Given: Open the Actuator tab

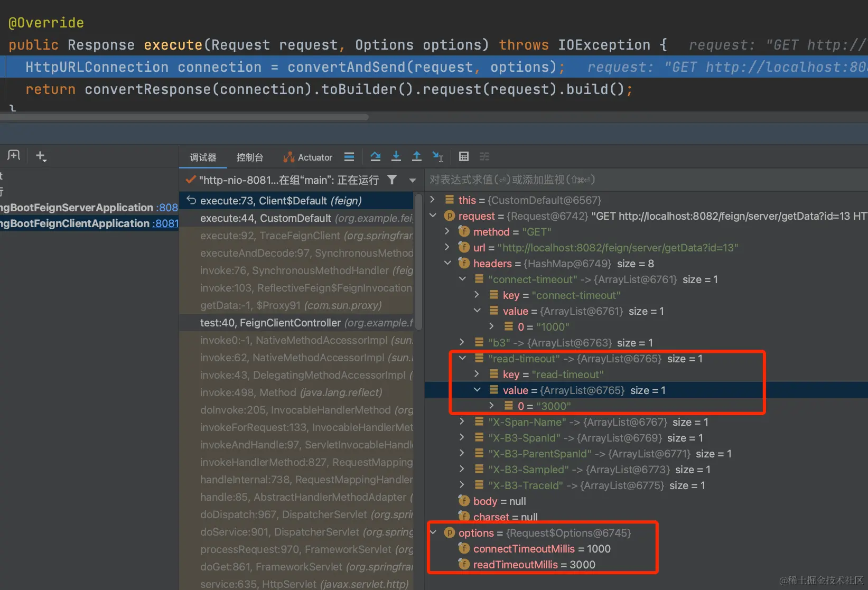Looking at the screenshot, I should click(308, 157).
